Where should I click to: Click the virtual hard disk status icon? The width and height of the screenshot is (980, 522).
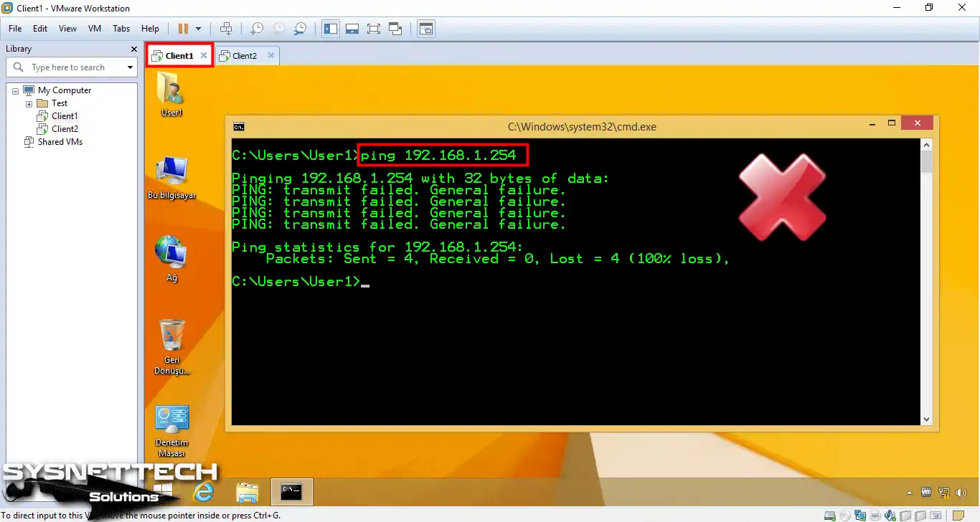coord(829,515)
